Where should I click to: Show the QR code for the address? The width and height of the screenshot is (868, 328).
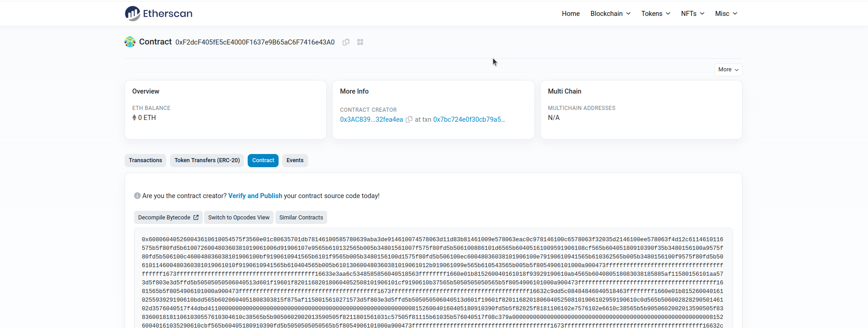[x=360, y=42]
